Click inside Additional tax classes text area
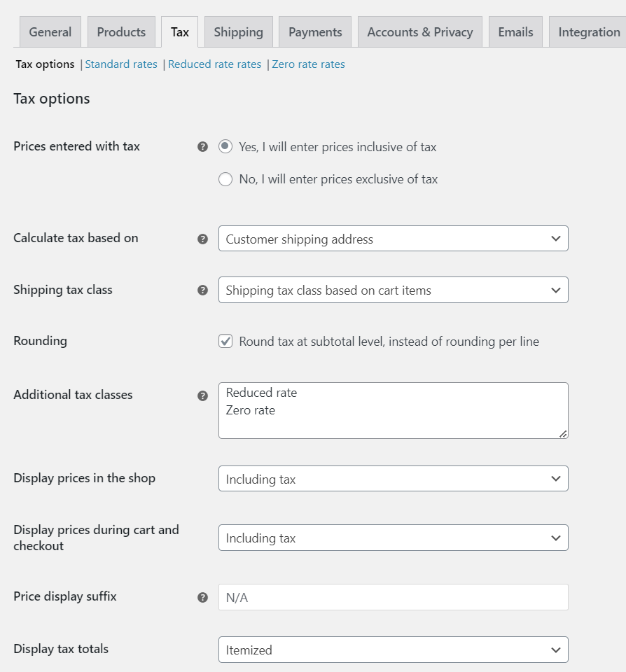The width and height of the screenshot is (626, 672). (393, 410)
